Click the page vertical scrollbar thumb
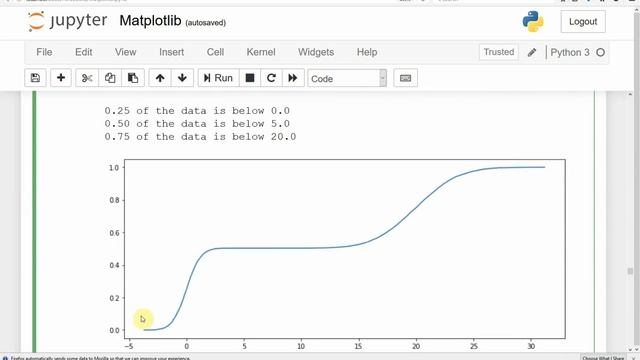Viewport: 640px width, 360px height. (630, 271)
